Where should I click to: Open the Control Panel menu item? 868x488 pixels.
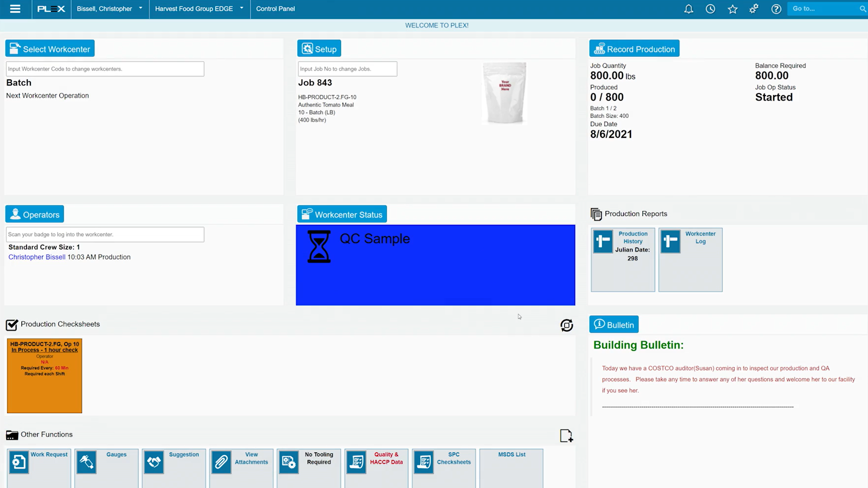(275, 9)
